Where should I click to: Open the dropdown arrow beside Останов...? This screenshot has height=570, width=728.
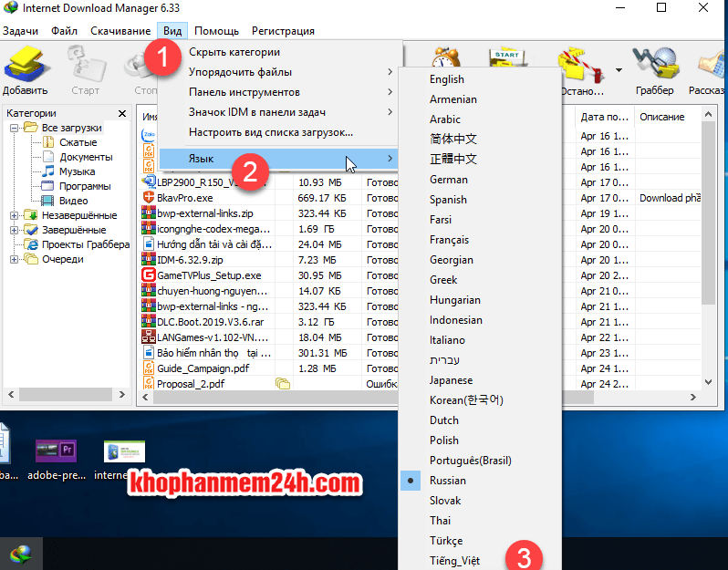pyautogui.click(x=619, y=69)
